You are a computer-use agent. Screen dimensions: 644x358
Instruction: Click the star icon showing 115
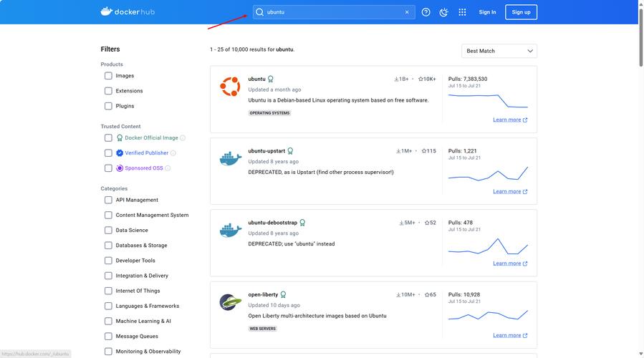point(424,150)
